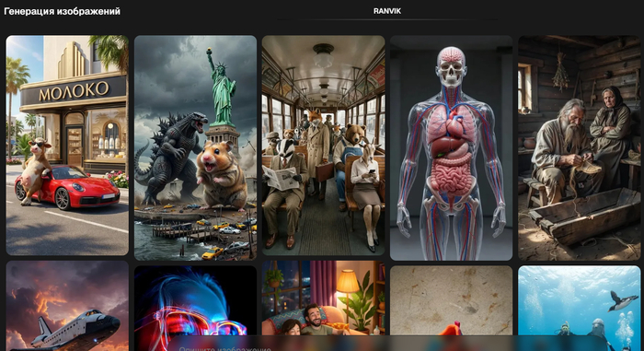The image size is (644, 351).
Task: Open the old couple in hut image
Action: (x=579, y=147)
